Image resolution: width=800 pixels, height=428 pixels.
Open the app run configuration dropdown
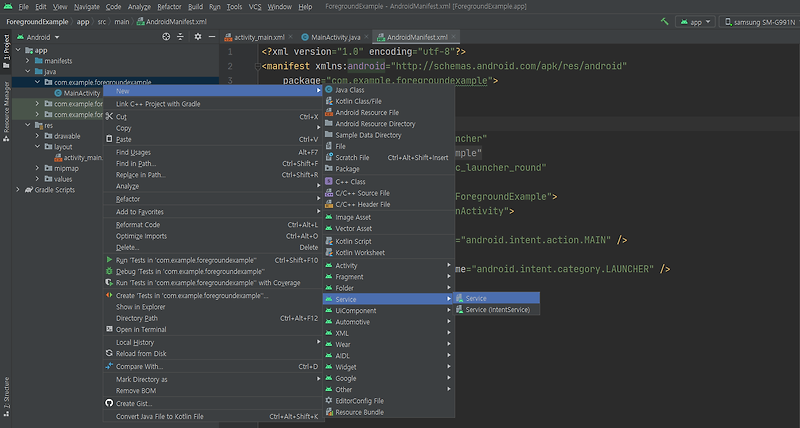695,21
